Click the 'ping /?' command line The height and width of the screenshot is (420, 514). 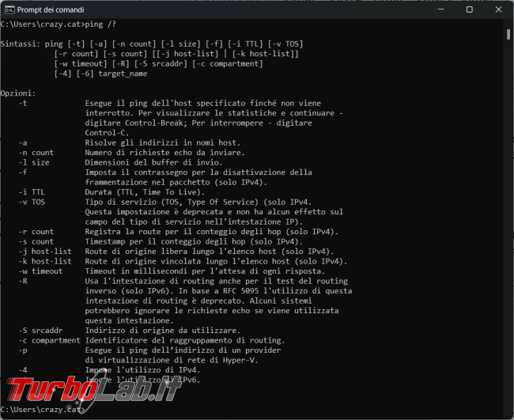click(59, 24)
